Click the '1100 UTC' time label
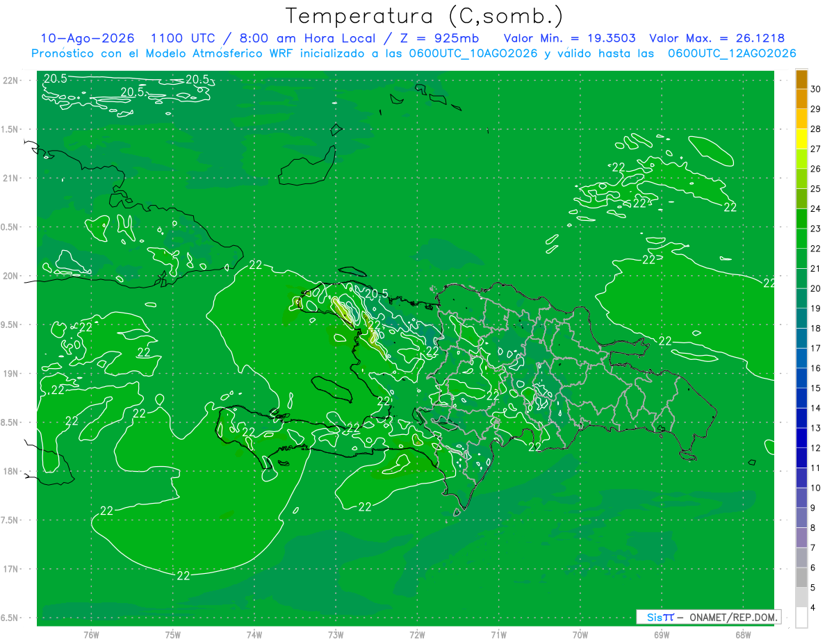This screenshot has width=834, height=644. [183, 38]
